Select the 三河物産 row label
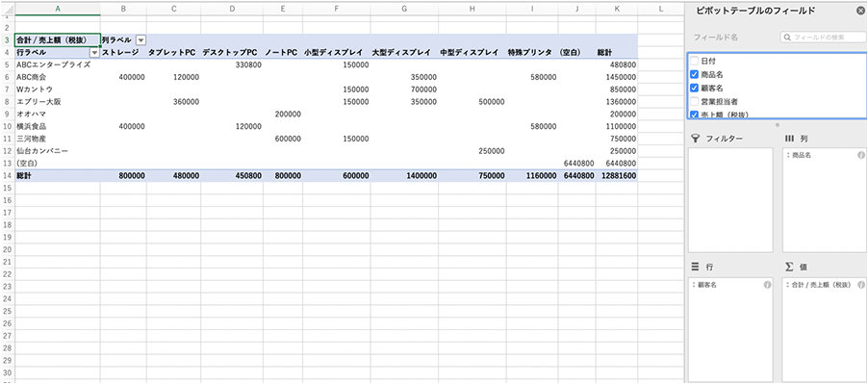This screenshot has height=384, width=868. [x=32, y=139]
